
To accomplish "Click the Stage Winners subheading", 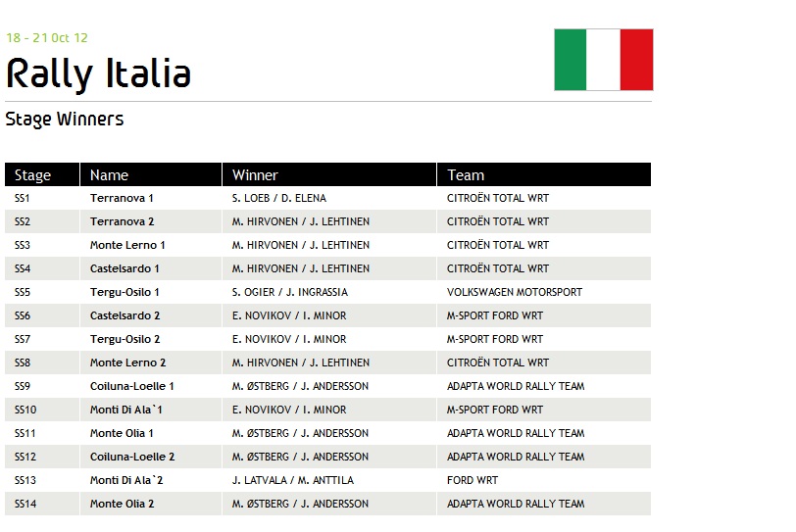I will pyautogui.click(x=65, y=120).
